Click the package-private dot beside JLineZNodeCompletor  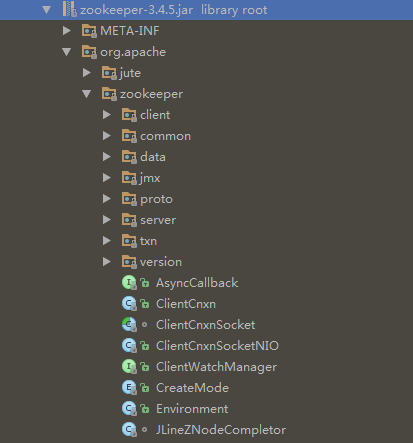[144, 429]
